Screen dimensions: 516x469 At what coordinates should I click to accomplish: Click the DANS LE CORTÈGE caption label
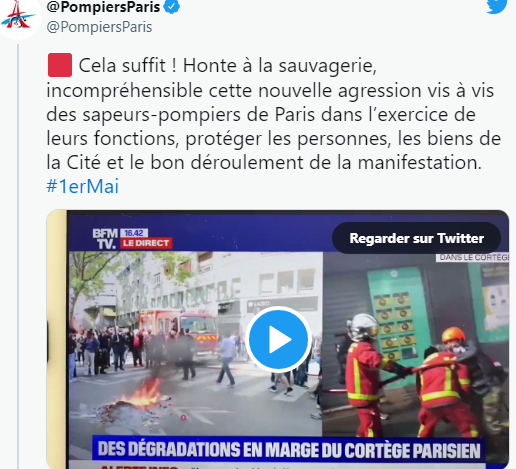pos(473,258)
